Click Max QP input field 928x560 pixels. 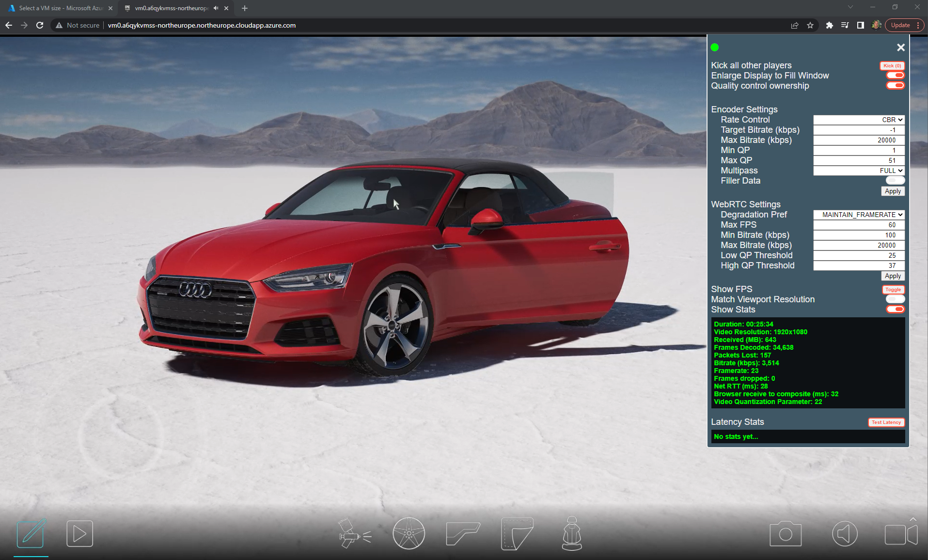point(859,160)
